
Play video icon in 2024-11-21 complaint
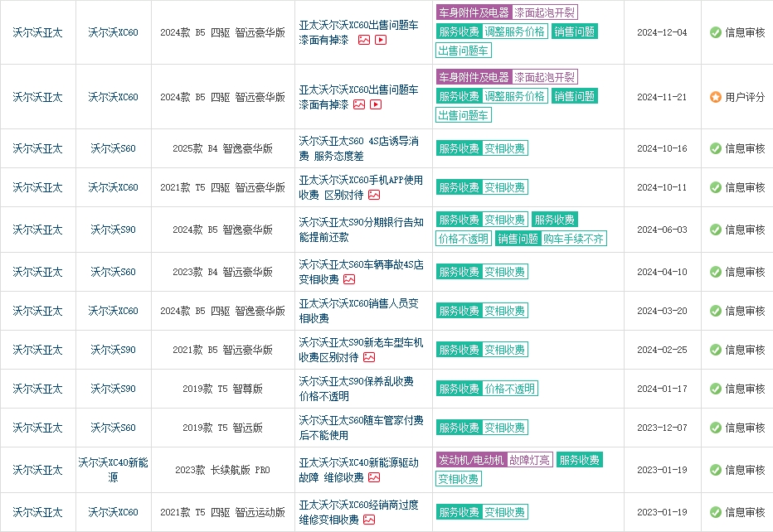click(x=376, y=104)
